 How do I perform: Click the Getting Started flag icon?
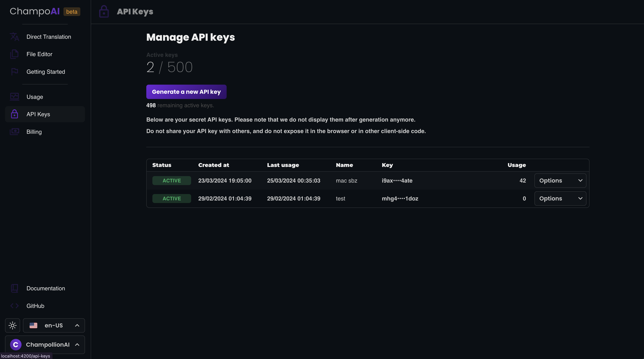[15, 72]
